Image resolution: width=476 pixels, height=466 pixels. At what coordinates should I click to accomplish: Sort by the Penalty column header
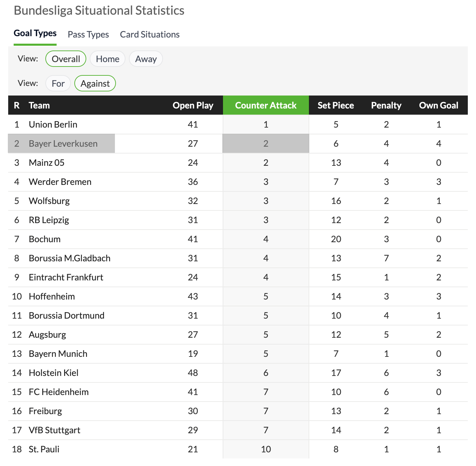[386, 105]
